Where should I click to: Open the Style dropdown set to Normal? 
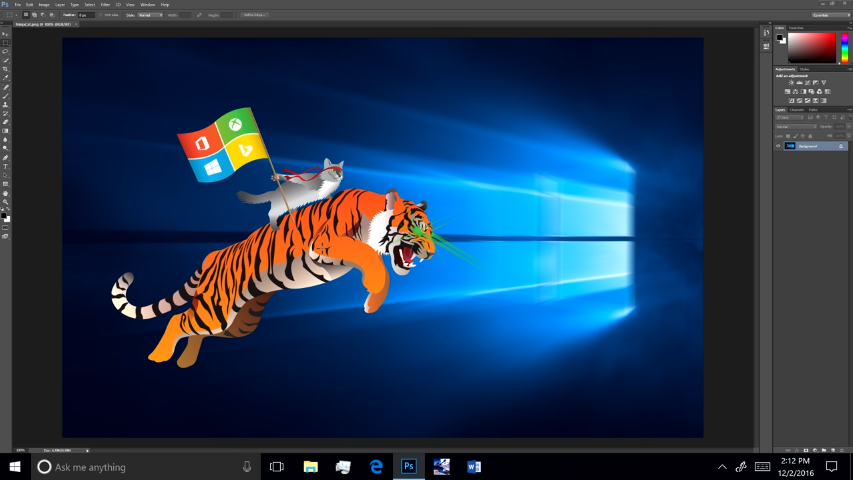(x=150, y=15)
